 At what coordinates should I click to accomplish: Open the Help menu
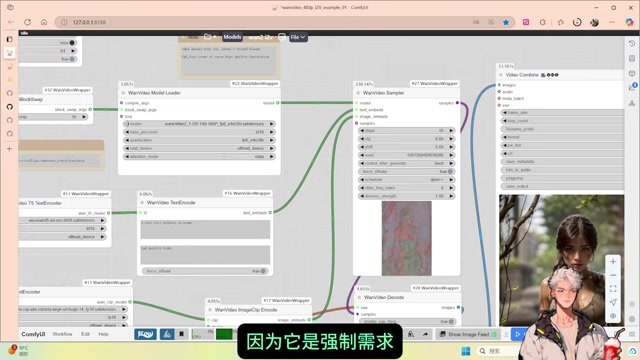pyautogui.click(x=103, y=334)
